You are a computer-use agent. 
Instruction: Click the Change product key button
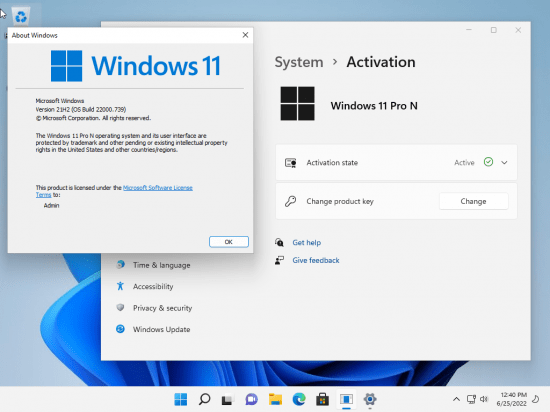tap(473, 201)
